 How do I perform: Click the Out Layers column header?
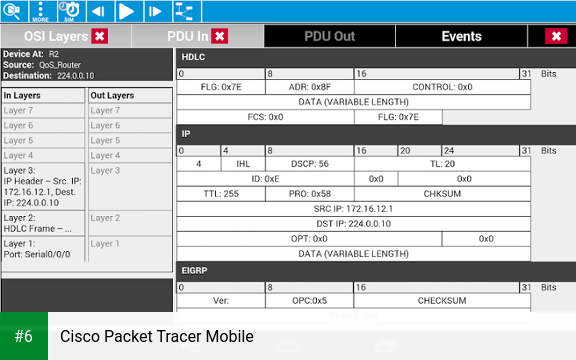[x=130, y=95]
